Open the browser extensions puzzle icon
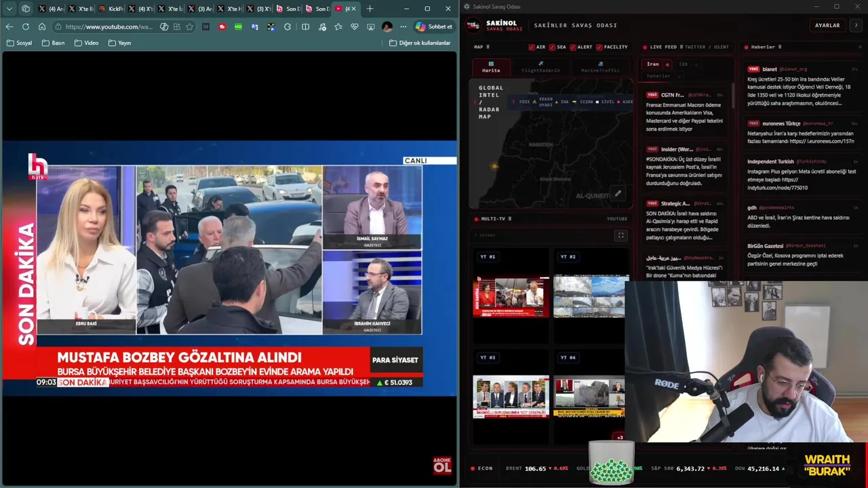 (288, 26)
